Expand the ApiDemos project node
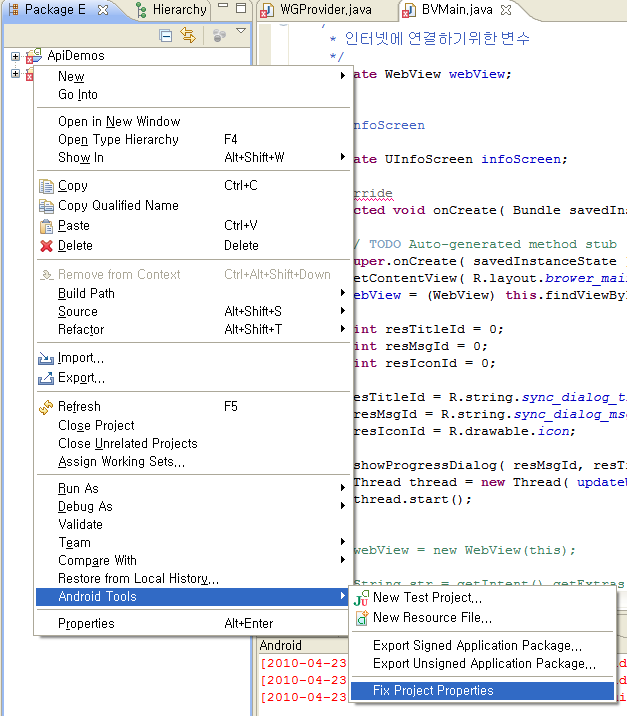The image size is (627, 716). pos(16,56)
